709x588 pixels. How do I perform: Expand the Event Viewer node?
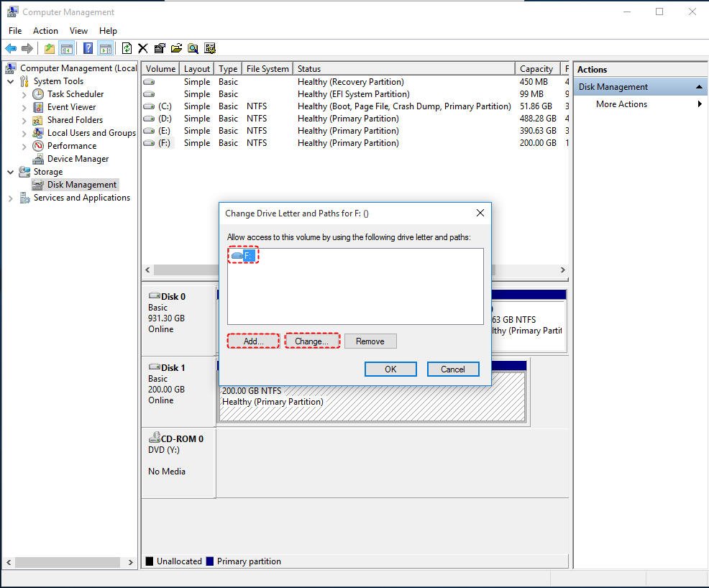click(24, 108)
